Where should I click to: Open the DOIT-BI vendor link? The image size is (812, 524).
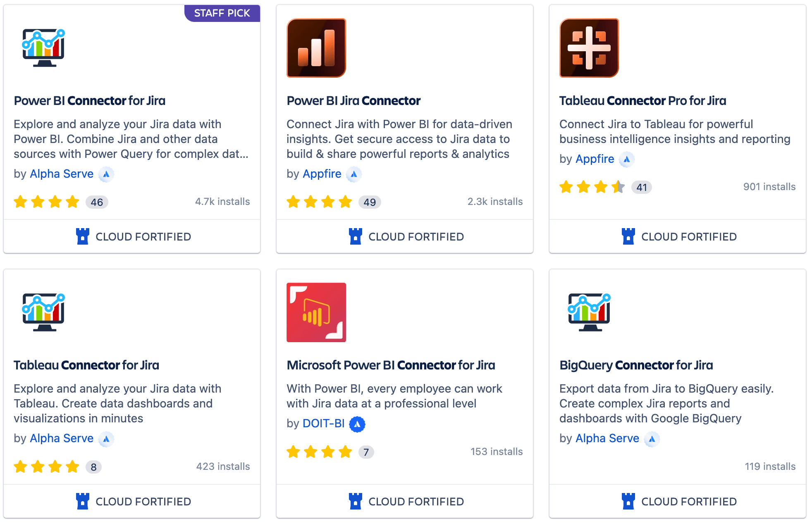click(x=324, y=424)
